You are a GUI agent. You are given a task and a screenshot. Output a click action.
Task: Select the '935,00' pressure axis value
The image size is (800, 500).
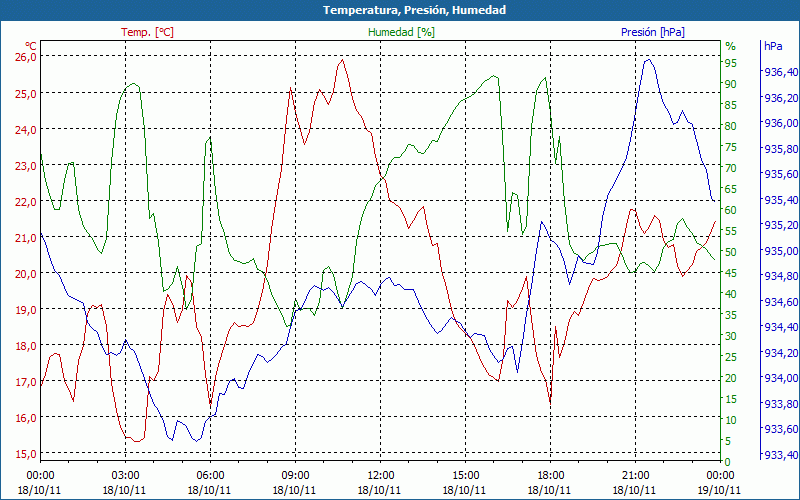(781, 251)
